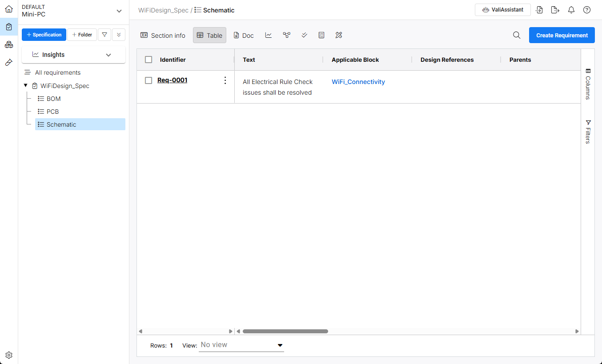Open the connected-nodes traceability view icon

[x=286, y=35]
